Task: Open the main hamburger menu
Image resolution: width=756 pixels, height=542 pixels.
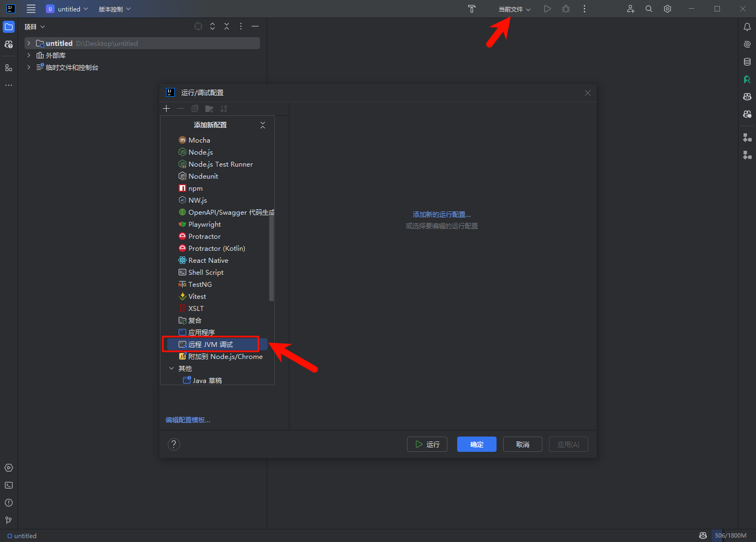Action: tap(31, 9)
